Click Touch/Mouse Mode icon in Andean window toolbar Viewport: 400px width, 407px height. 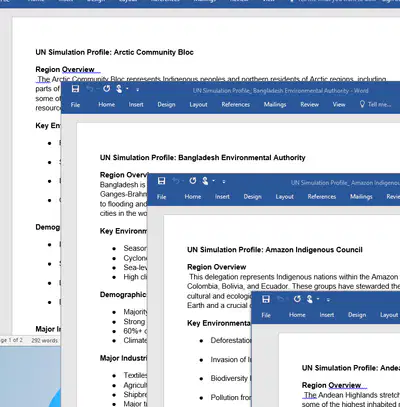[310, 299]
